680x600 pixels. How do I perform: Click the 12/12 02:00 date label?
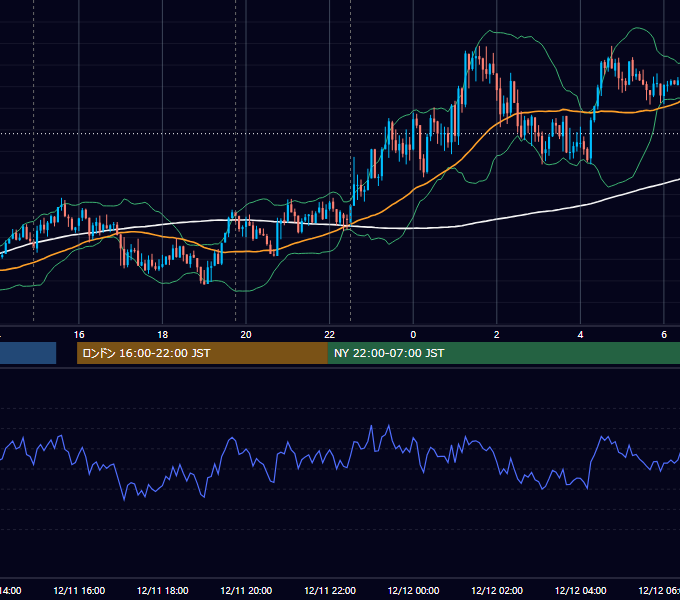pos(497,590)
